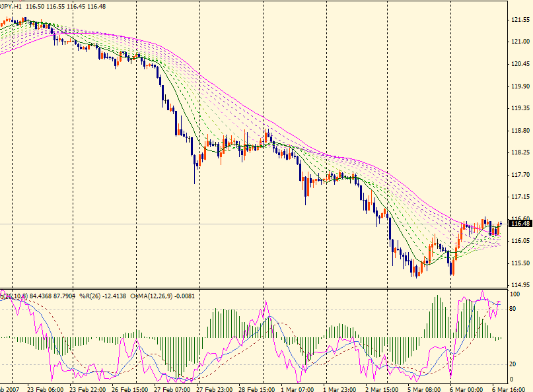The height and width of the screenshot is (392, 533).
Task: Click the 118.80 price scale label
Action: (521, 131)
